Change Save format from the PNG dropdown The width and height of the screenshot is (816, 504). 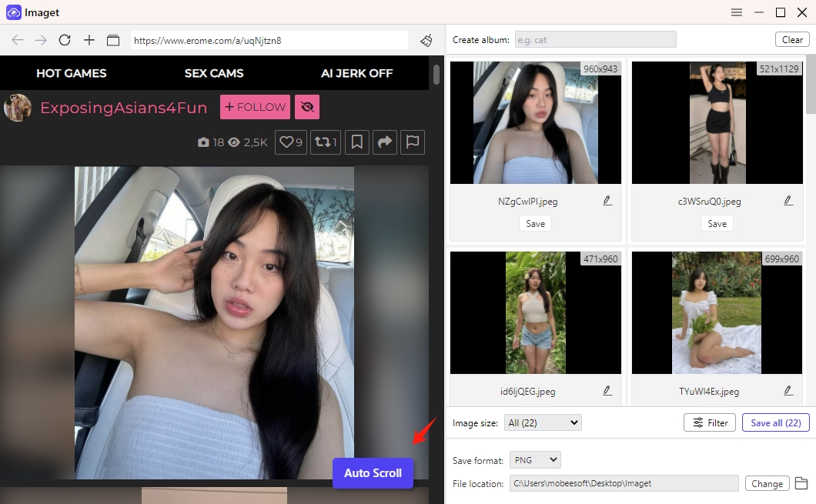[535, 459]
